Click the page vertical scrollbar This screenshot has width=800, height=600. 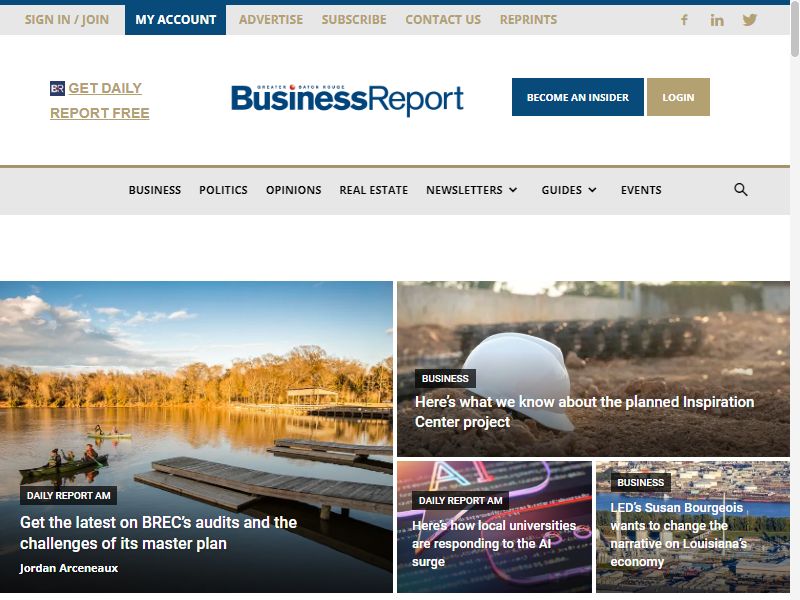(x=795, y=300)
